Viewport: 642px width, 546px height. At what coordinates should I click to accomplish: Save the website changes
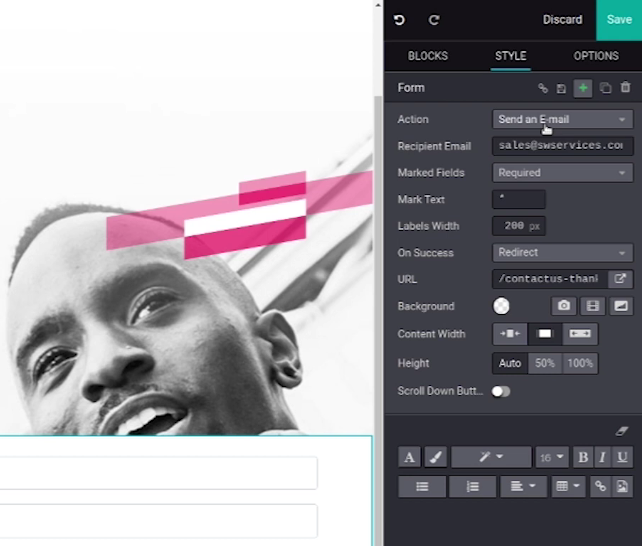coord(619,20)
